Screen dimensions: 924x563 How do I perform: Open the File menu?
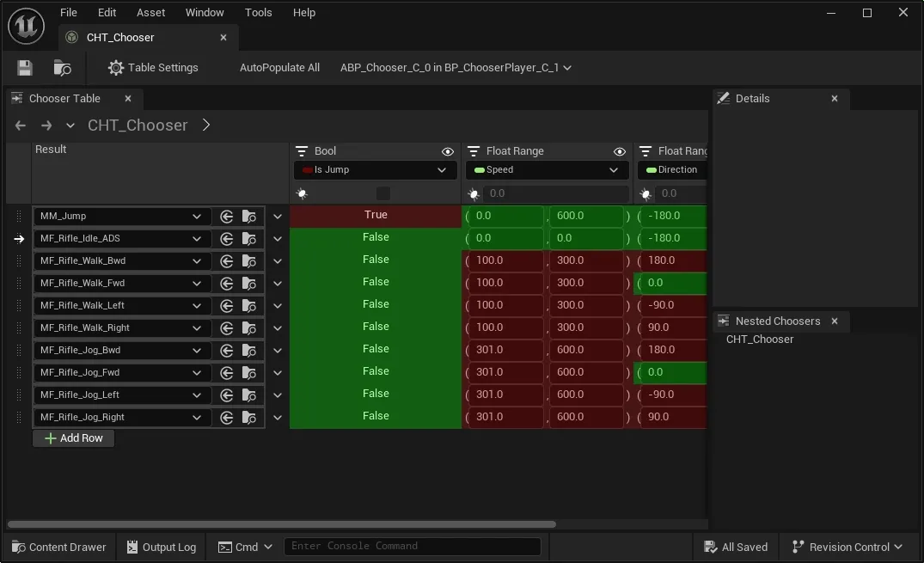69,12
